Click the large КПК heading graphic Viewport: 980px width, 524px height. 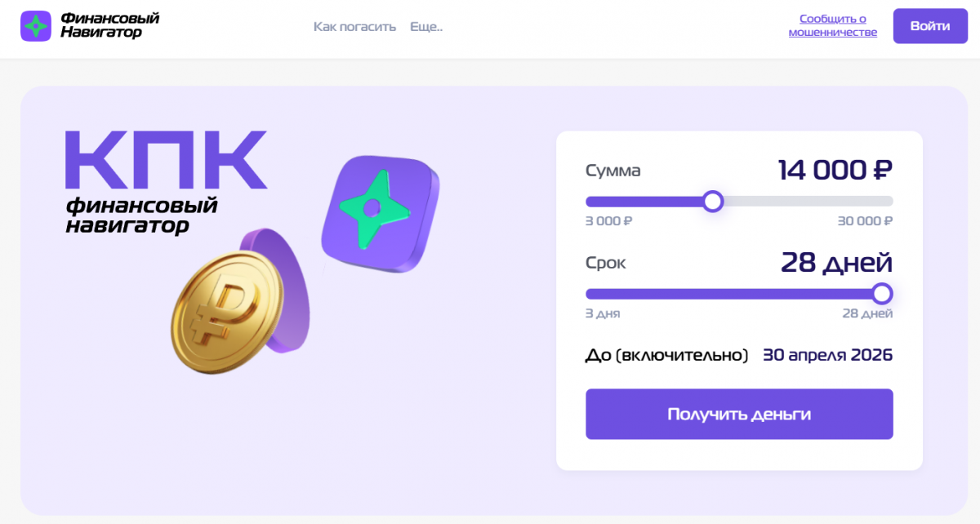[166, 160]
